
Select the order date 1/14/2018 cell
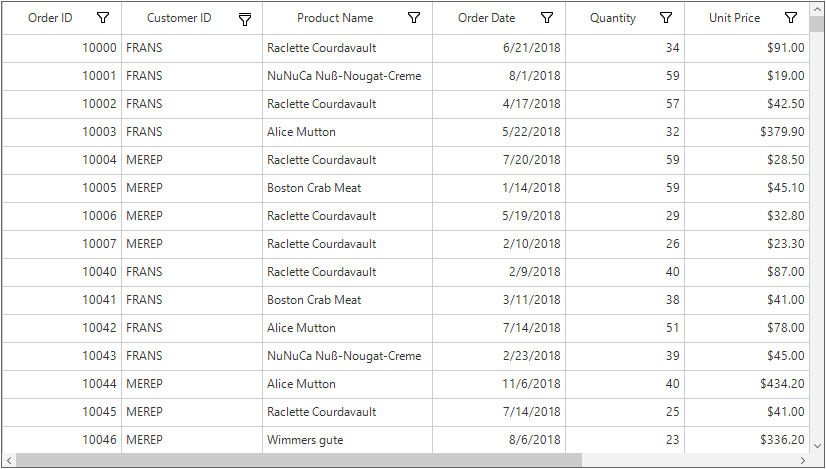pyautogui.click(x=499, y=188)
